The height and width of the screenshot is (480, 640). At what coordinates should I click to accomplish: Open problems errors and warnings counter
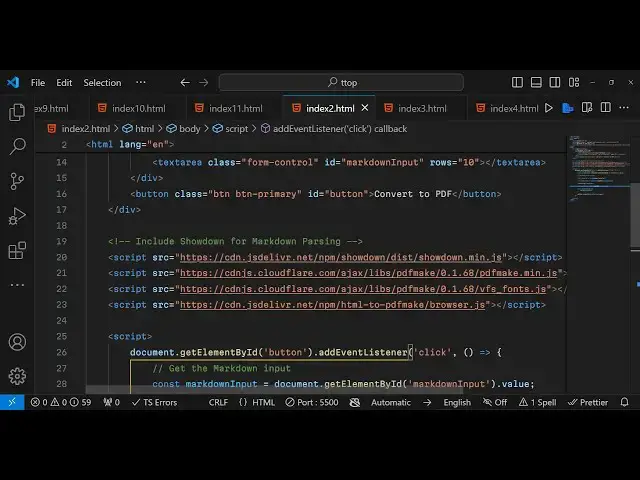[x=61, y=402]
